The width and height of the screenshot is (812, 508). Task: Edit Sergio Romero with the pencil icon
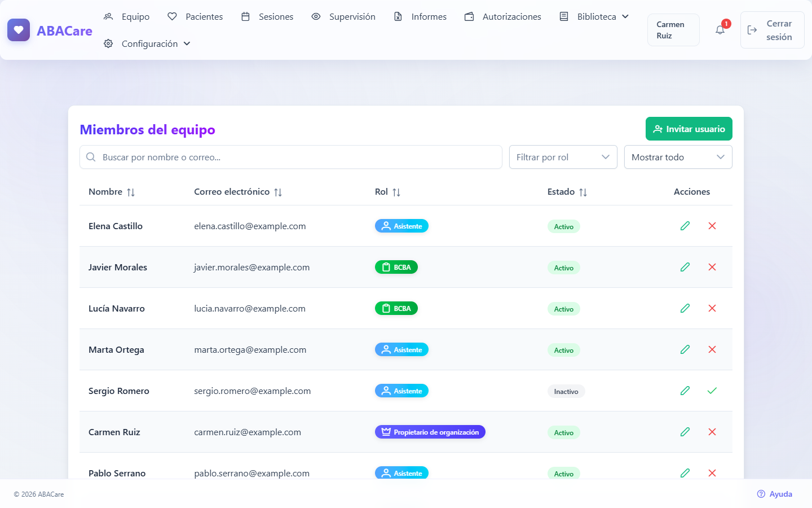coord(685,391)
